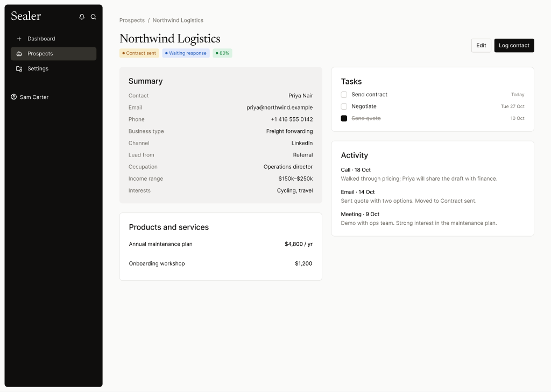Click the Tasks section heading

[x=351, y=82]
